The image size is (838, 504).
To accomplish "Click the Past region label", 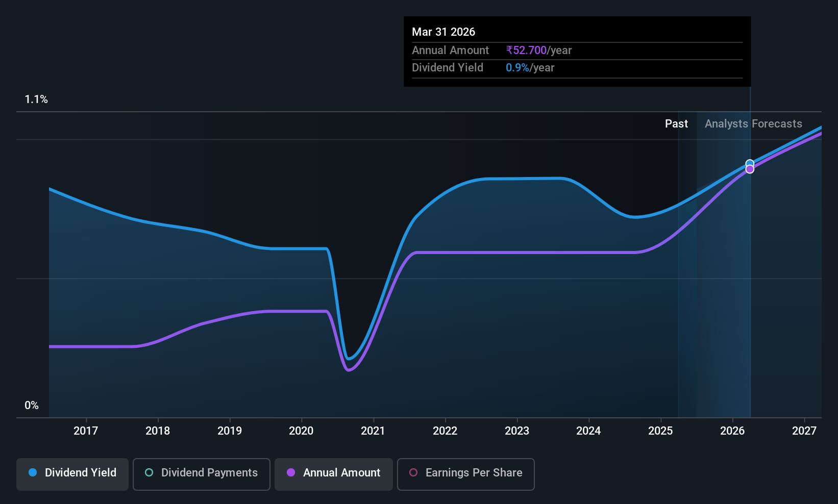I will click(x=676, y=124).
